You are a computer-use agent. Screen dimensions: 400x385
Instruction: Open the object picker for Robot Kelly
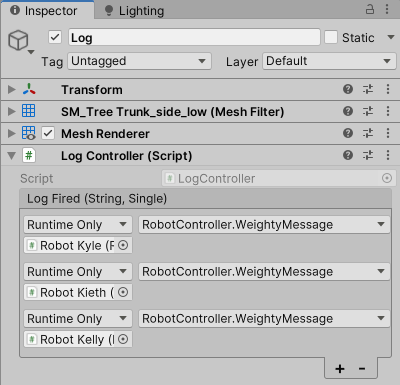point(123,339)
